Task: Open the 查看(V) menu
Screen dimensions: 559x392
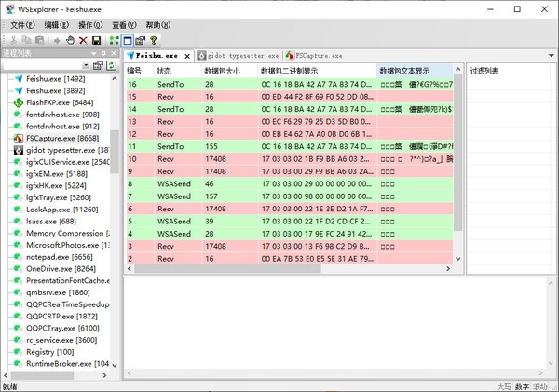Action: coord(124,25)
